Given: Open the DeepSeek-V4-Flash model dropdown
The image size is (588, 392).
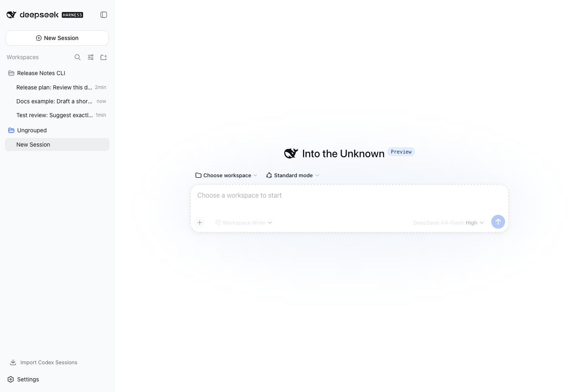Looking at the screenshot, I should click(x=449, y=223).
